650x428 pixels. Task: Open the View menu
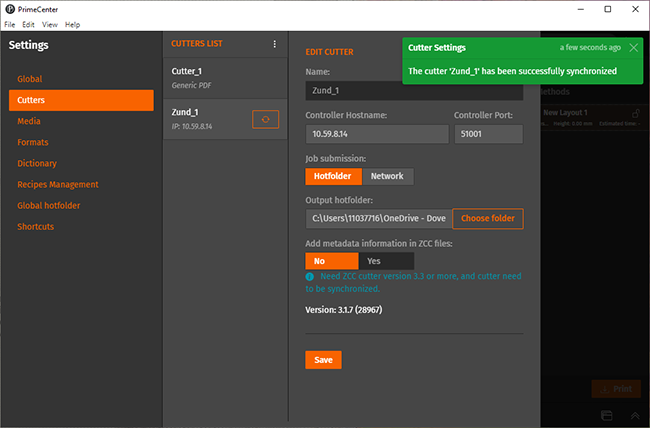[49, 24]
